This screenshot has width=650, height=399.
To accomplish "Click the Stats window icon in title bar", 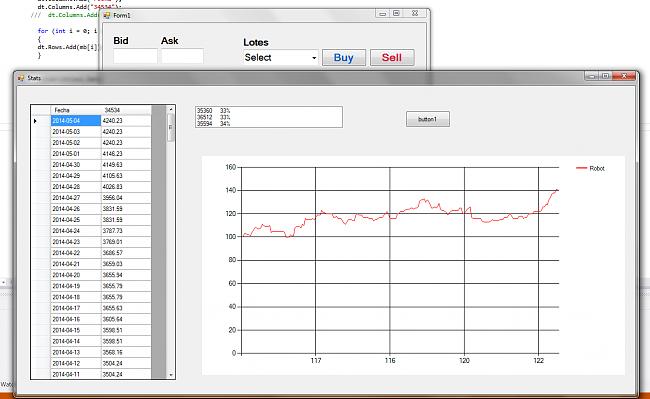I will pos(21,78).
